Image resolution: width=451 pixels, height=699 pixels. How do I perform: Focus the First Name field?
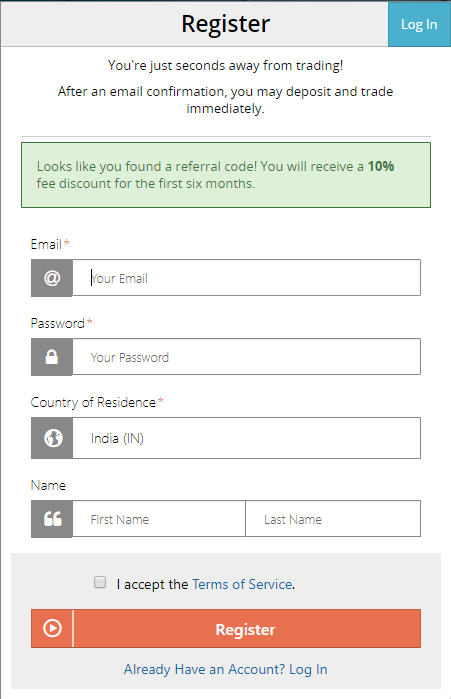[x=159, y=519]
